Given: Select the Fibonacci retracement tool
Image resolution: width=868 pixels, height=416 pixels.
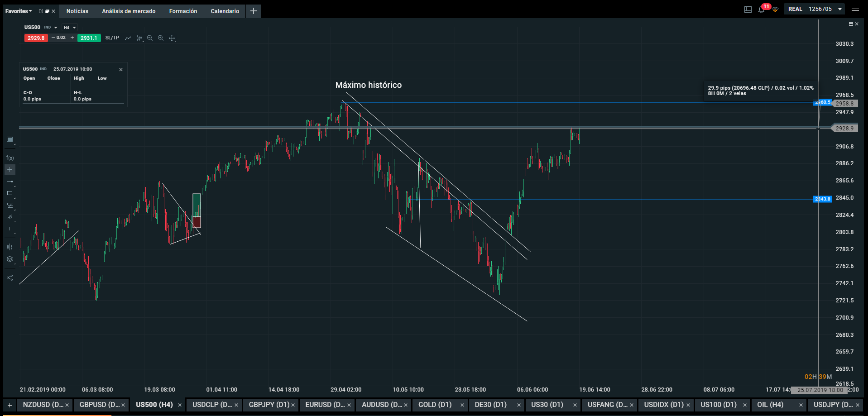Looking at the screenshot, I should pyautogui.click(x=10, y=205).
